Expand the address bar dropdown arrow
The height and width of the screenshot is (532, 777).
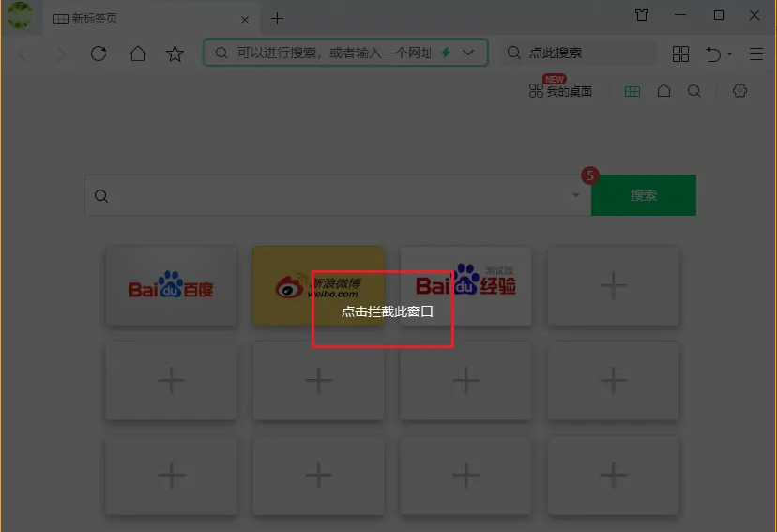[468, 53]
